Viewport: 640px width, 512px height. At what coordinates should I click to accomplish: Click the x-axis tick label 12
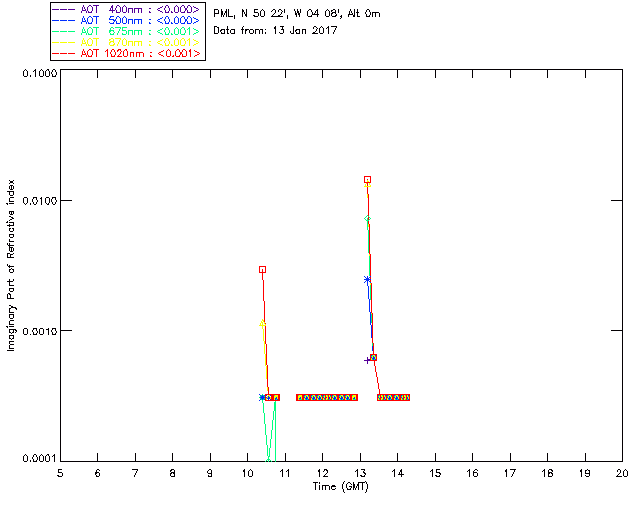pyautogui.click(x=322, y=473)
